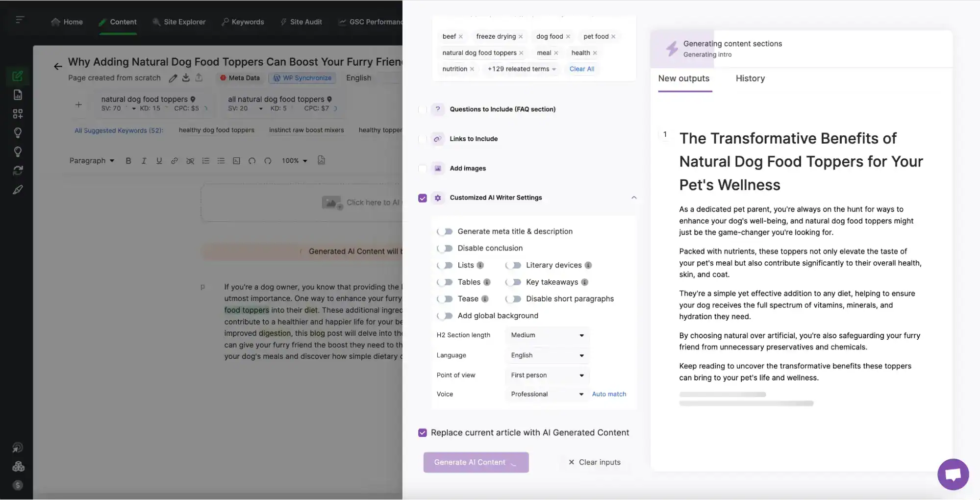Click the Italic formatting icon
Screen dimensions: 980x500
click(144, 161)
